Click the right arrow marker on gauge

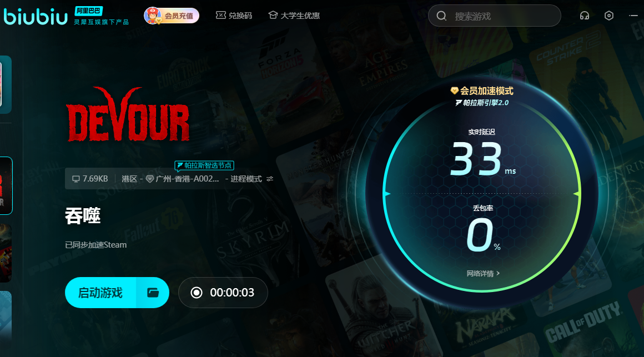click(577, 194)
